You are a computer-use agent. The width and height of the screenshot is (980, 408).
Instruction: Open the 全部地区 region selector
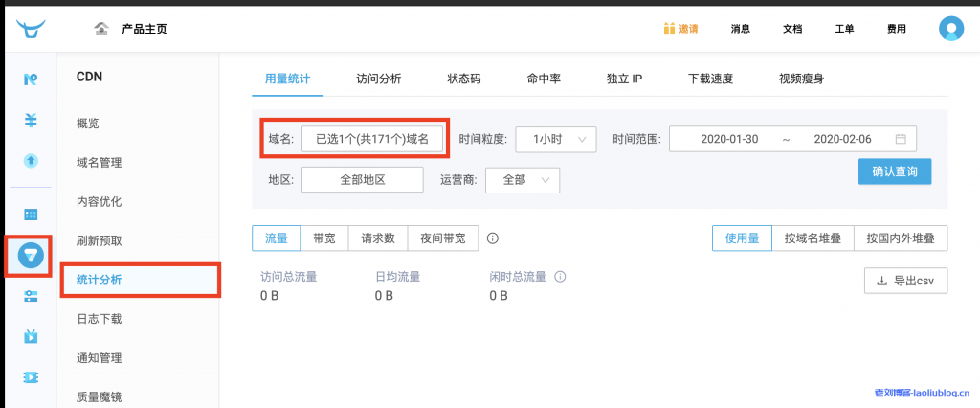(362, 180)
